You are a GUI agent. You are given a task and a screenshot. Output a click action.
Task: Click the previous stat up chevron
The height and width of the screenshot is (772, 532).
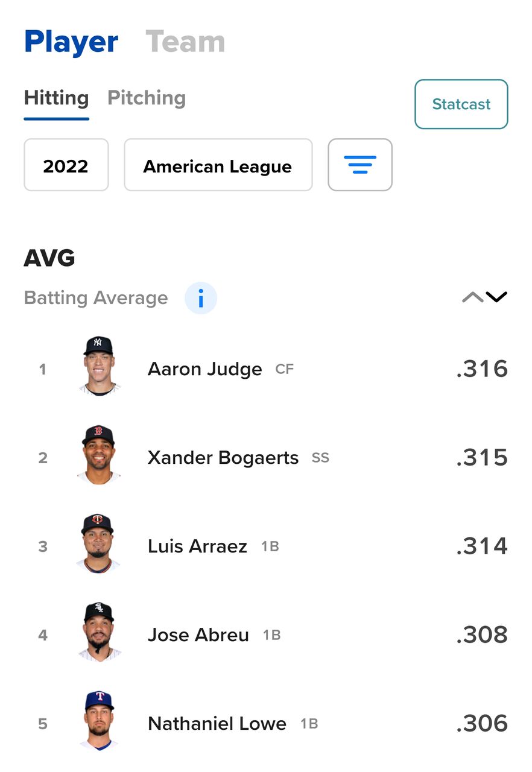[472, 297]
